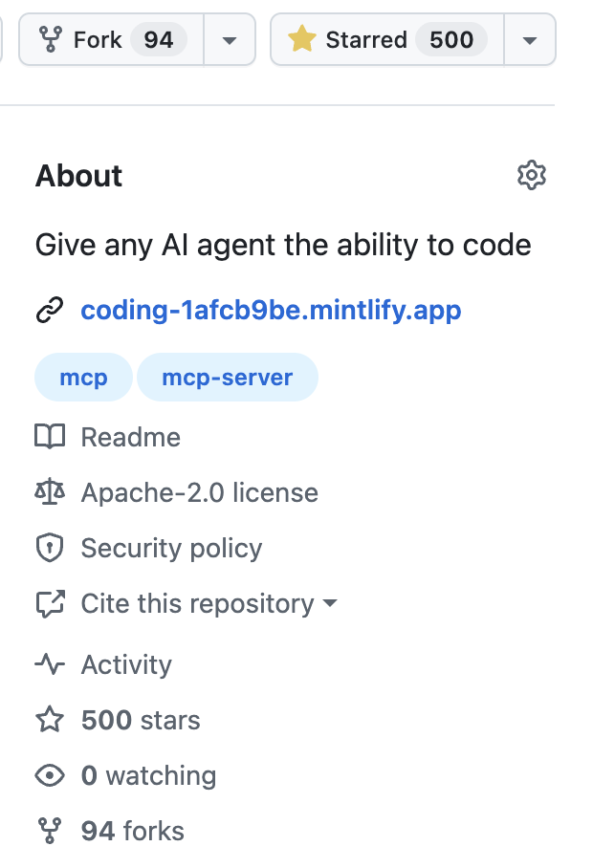View the 94 forks link
The width and height of the screenshot is (593, 868).
click(132, 831)
